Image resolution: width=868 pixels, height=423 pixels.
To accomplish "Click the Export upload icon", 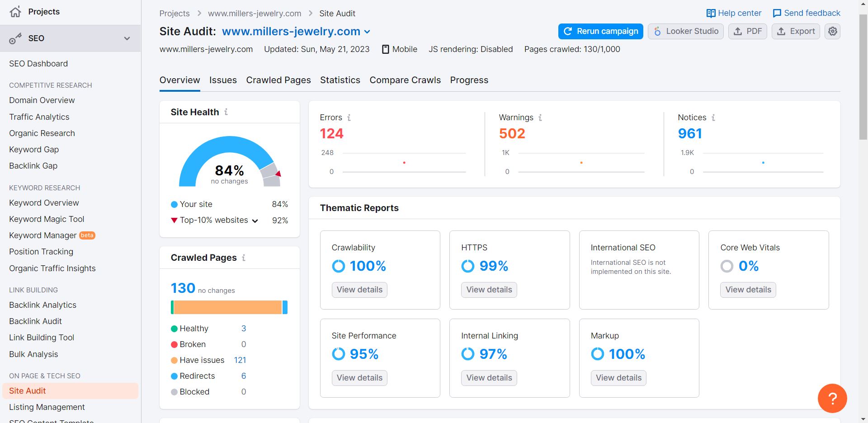I will click(782, 31).
